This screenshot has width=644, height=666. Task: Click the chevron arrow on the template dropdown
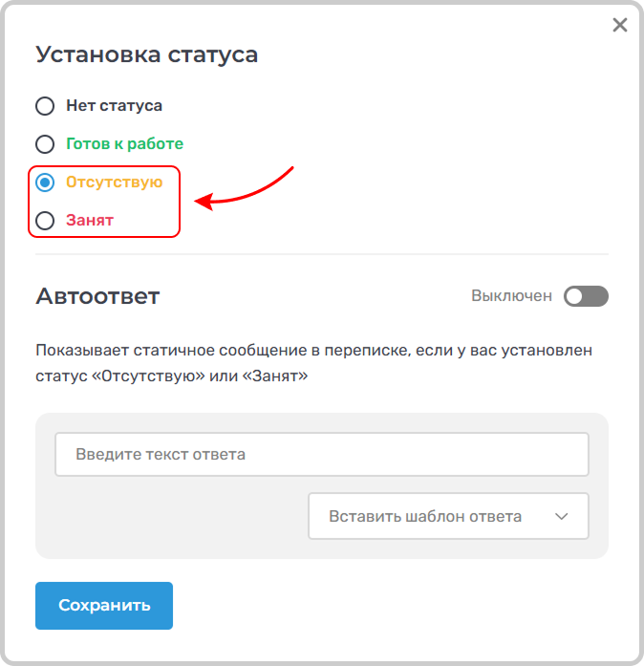click(562, 516)
